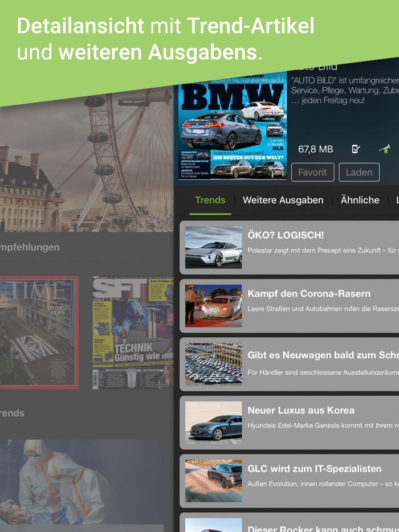Open article Kampf den Corona-Rasern
This screenshot has height=532, width=399.
pos(290,306)
